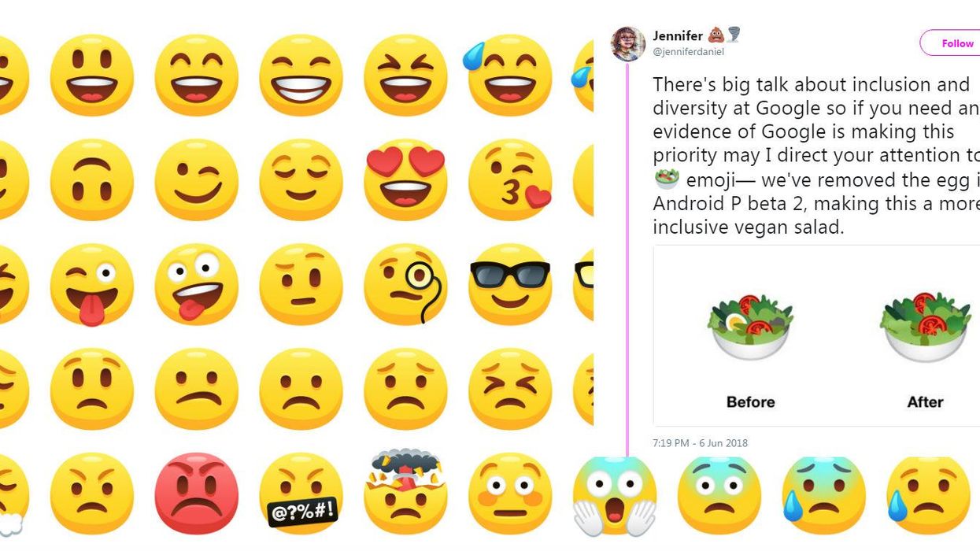Pick the zany crazy-eyed tongue emoji
Viewport: 980px width, 551px height.
pos(196,283)
